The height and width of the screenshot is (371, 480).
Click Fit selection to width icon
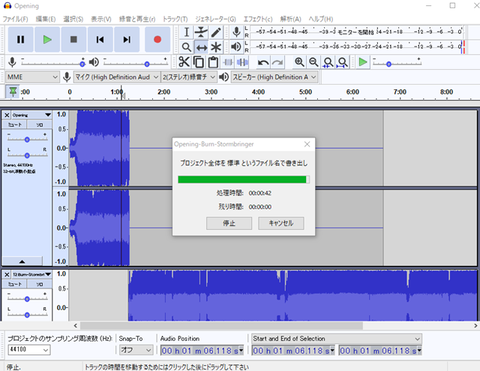pos(328,62)
